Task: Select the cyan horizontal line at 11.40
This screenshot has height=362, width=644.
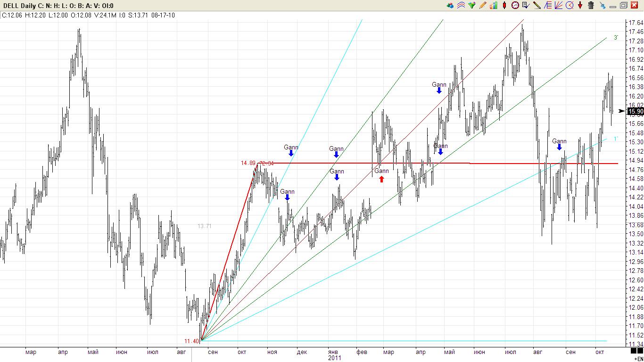Action: tap(403, 341)
